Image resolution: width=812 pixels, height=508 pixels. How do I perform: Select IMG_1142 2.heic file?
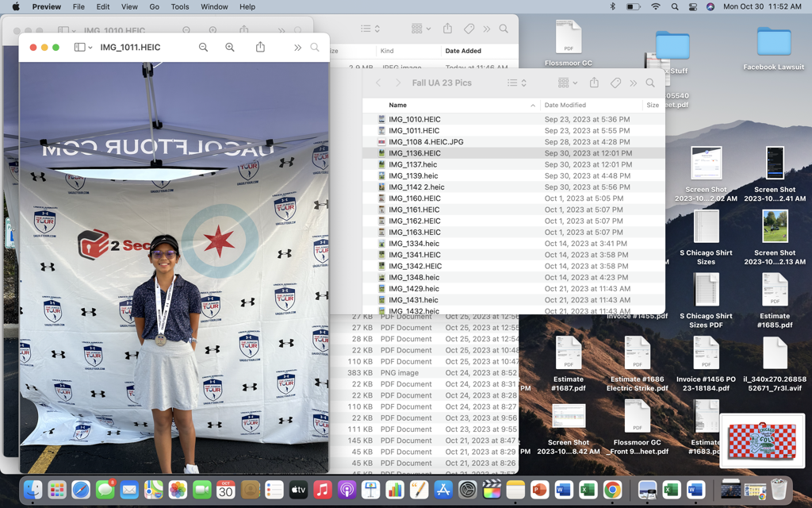[513, 187]
